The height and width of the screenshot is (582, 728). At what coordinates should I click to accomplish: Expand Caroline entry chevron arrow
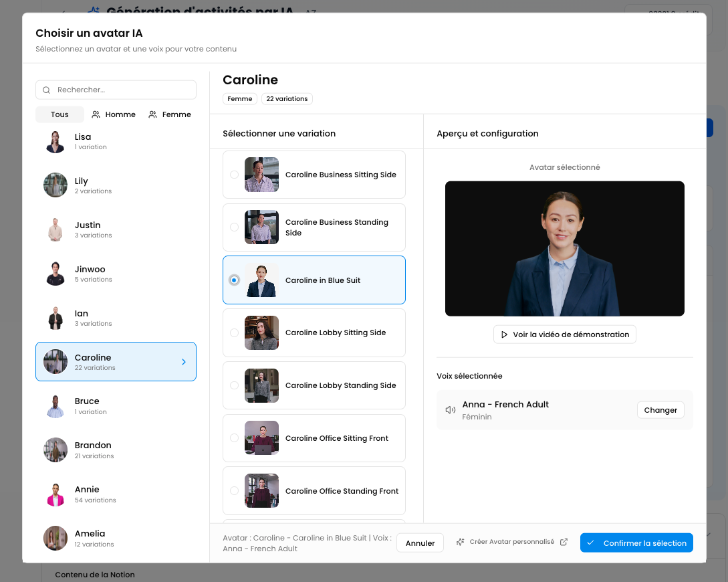tap(184, 362)
